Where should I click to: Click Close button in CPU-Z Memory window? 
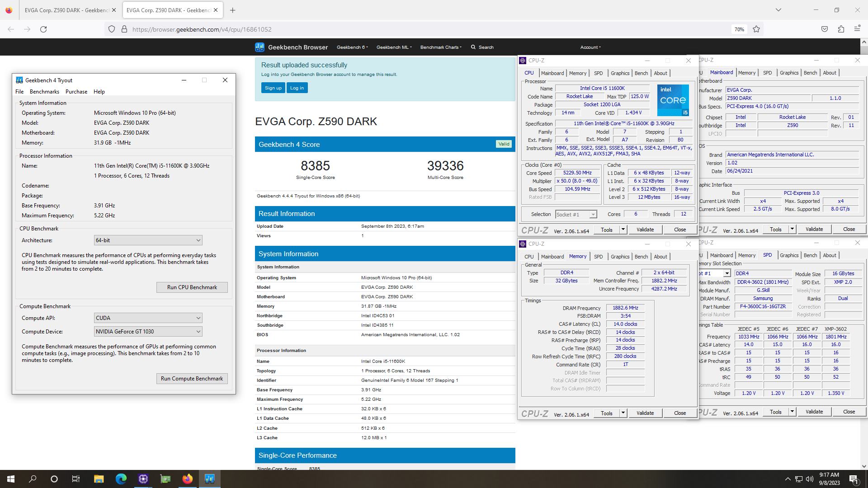680,413
